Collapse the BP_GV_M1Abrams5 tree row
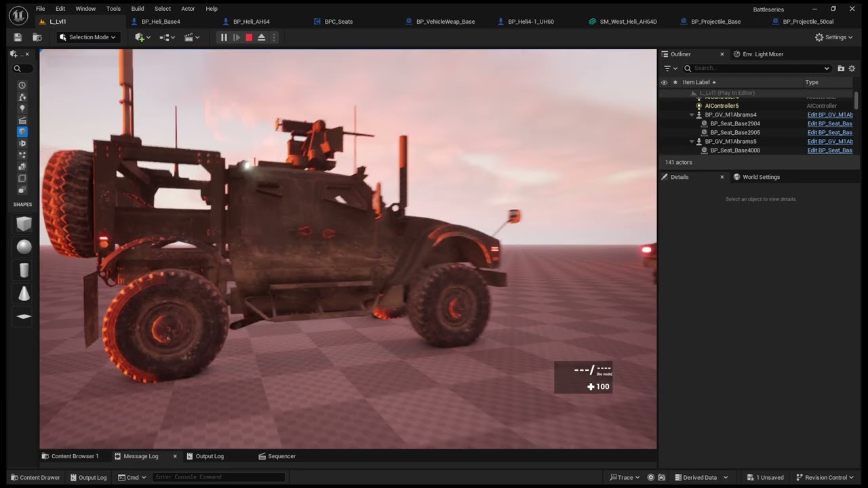The width and height of the screenshot is (868, 488). (x=692, y=142)
